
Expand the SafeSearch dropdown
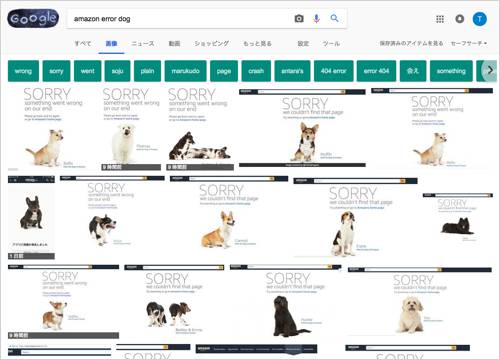(x=469, y=43)
